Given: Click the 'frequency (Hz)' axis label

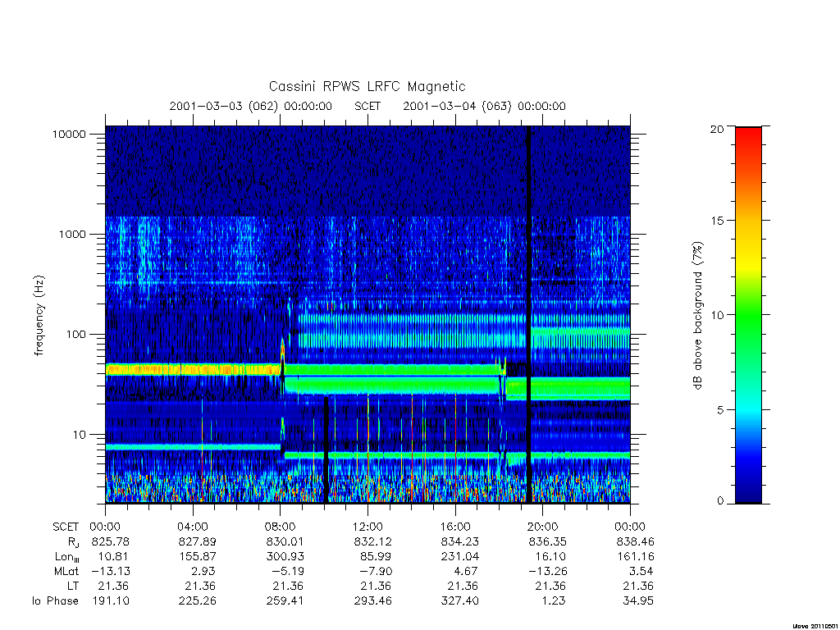Looking at the screenshot, I should [x=39, y=316].
